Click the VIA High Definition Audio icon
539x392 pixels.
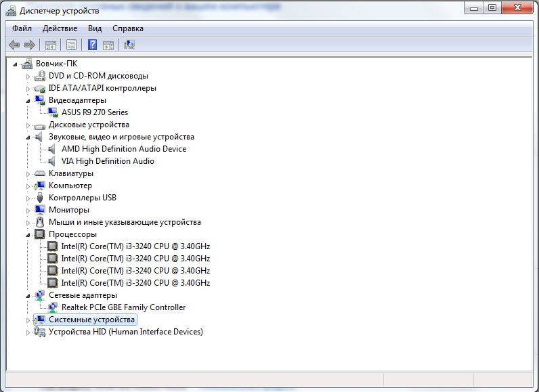tap(52, 161)
